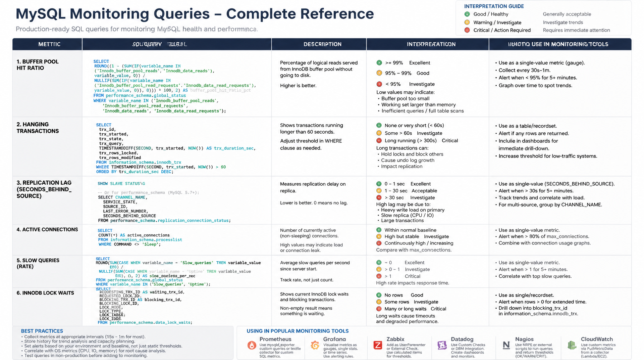Click the '2. HANGING TRANSACTIONS' row label
Viewport: 644px width, 360px height.
(38, 128)
